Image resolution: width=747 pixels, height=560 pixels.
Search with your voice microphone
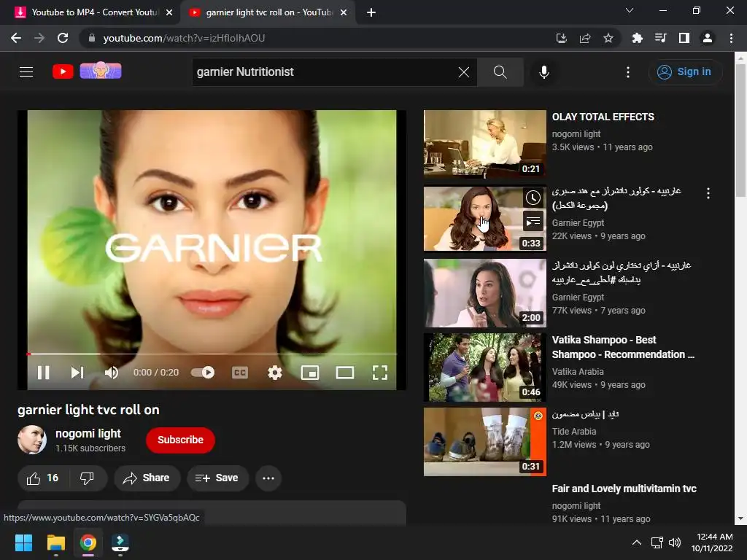[x=544, y=72]
